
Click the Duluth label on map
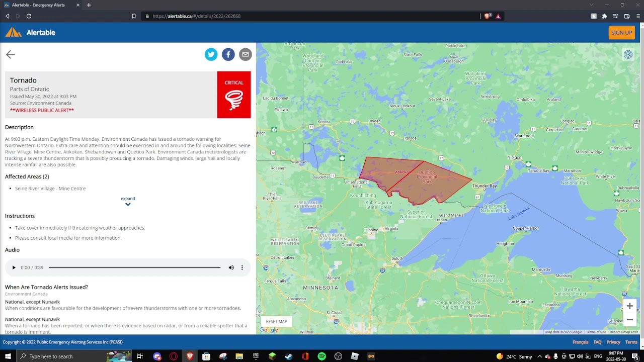(397, 258)
